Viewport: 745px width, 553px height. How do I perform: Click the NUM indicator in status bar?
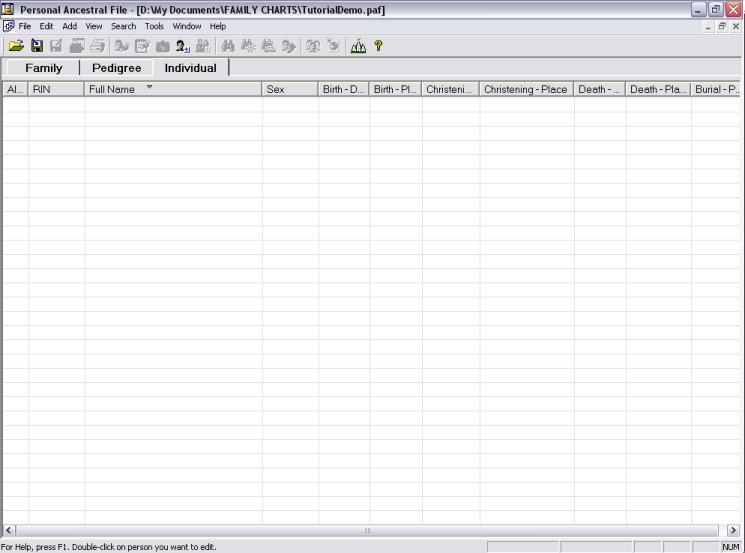pos(731,547)
